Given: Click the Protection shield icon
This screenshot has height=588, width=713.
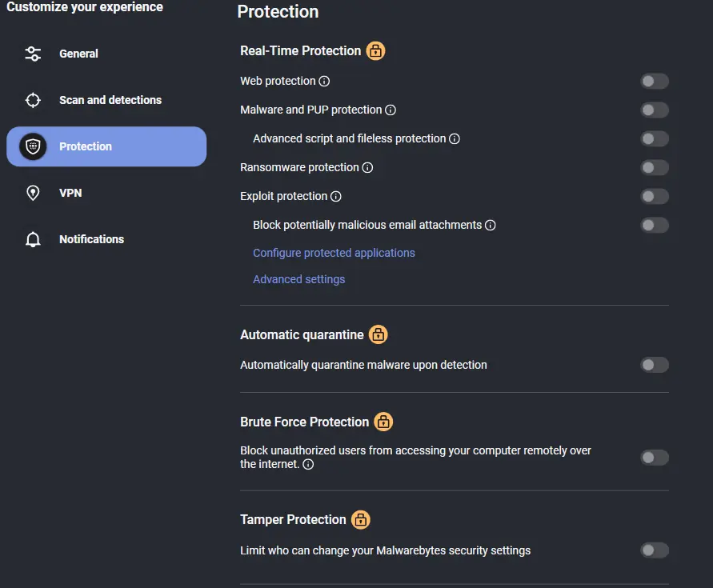Looking at the screenshot, I should [33, 146].
